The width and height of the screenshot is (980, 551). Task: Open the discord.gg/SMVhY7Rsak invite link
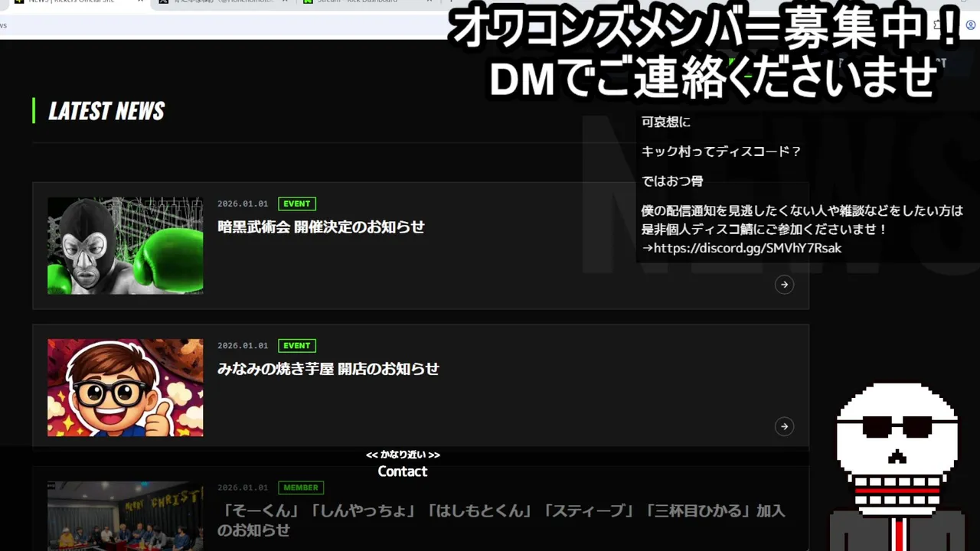pos(748,248)
